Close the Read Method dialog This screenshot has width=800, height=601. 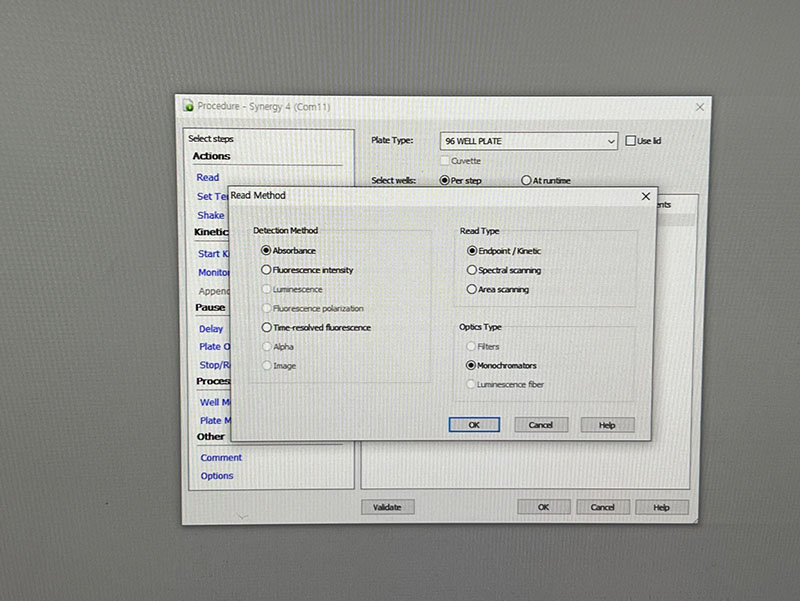pos(645,197)
